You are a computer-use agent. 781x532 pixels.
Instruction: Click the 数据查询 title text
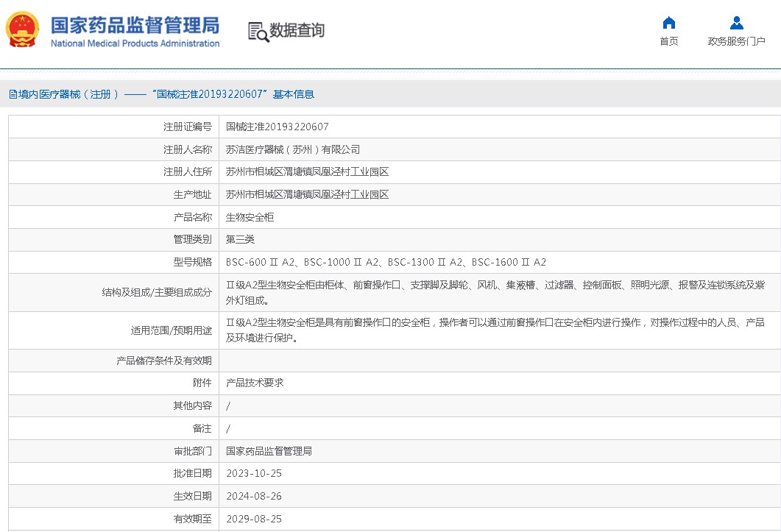297,30
